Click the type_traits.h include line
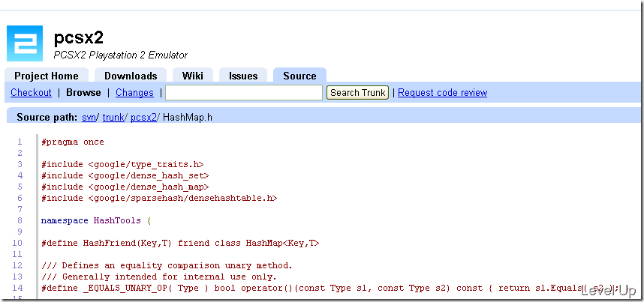Image resolution: width=644 pixels, height=302 pixels. pyautogui.click(x=122, y=165)
